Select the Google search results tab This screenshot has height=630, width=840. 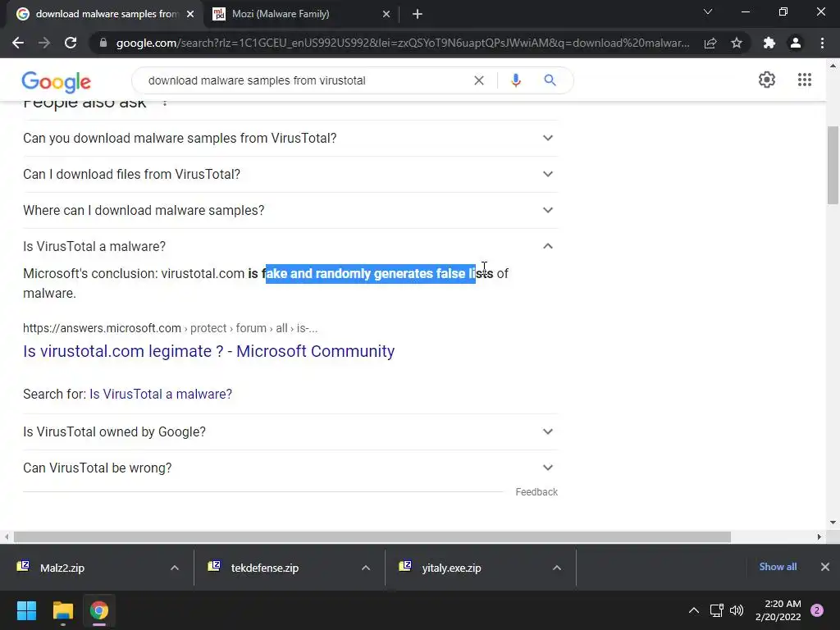coord(104,14)
